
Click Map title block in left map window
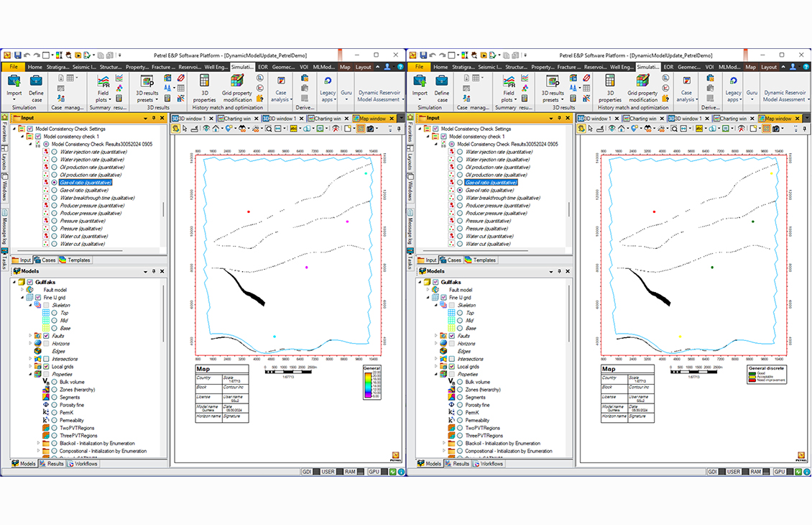tap(221, 394)
